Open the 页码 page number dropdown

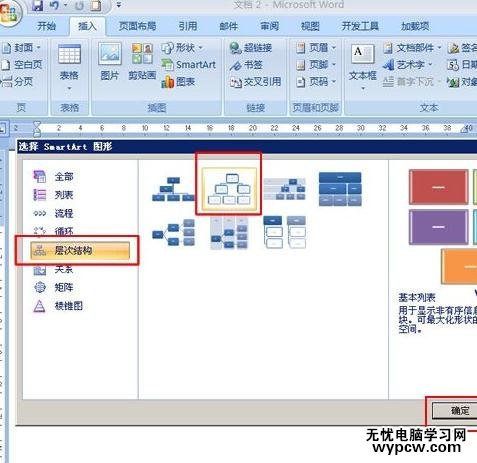click(316, 82)
